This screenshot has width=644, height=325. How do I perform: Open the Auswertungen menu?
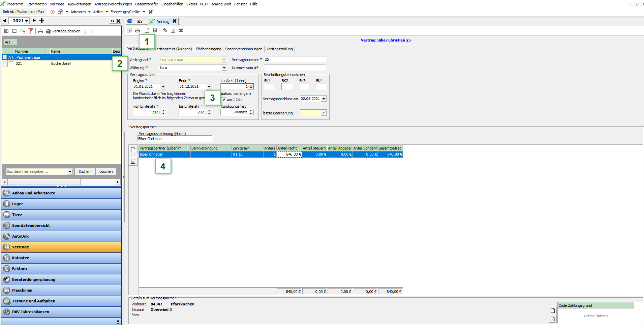pyautogui.click(x=79, y=4)
